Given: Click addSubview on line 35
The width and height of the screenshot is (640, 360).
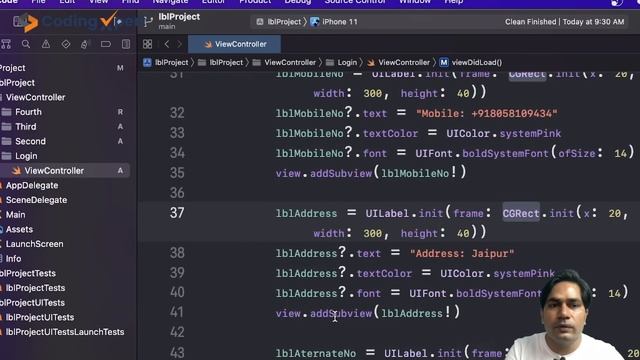Looking at the screenshot, I should pyautogui.click(x=341, y=173).
